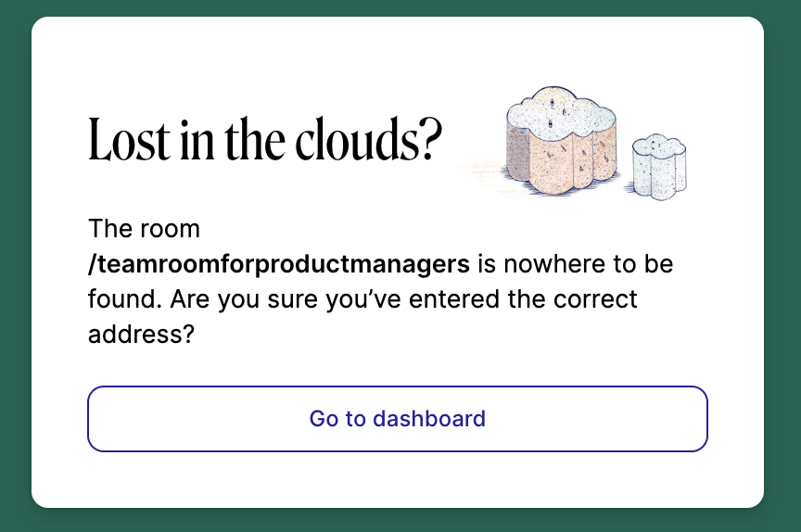Click "is nowhere to be" text
Screen dimensions: 801x532
click(x=575, y=265)
